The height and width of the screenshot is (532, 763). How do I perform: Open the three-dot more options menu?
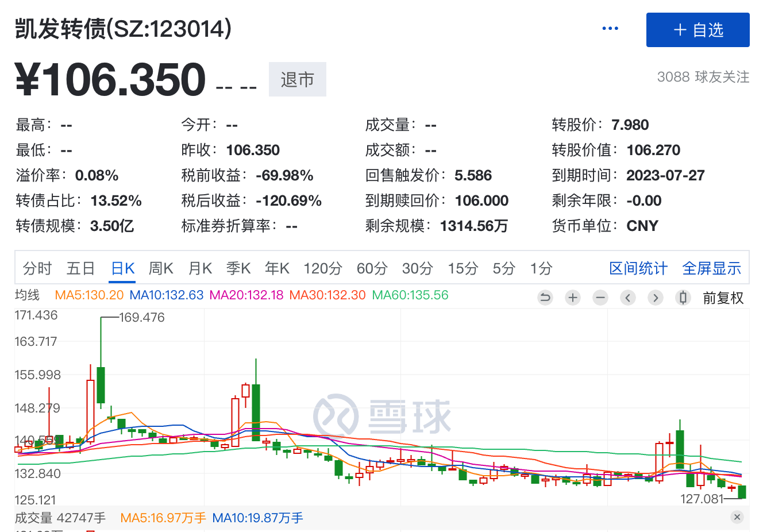(x=610, y=29)
